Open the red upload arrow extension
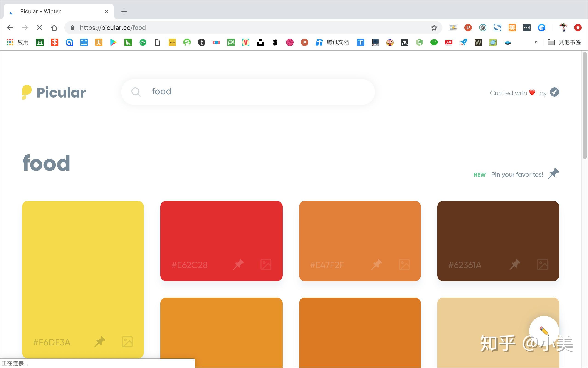588x368 pixels. (578, 28)
